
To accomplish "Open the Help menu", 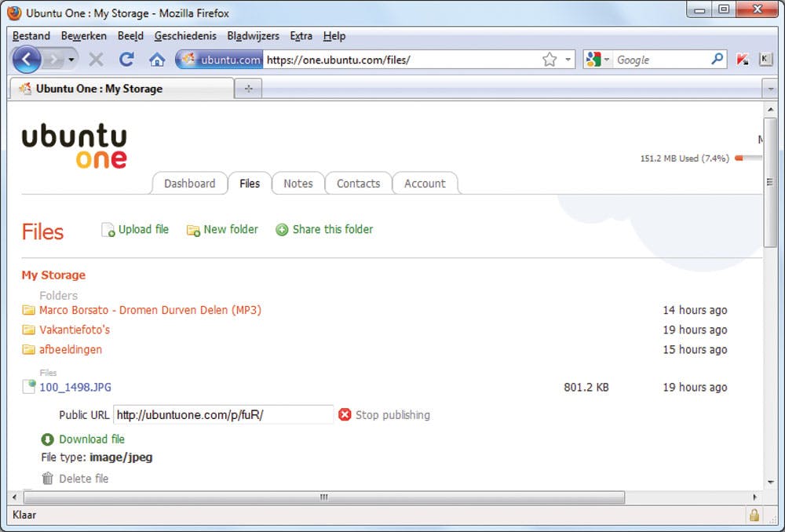I will (x=334, y=36).
